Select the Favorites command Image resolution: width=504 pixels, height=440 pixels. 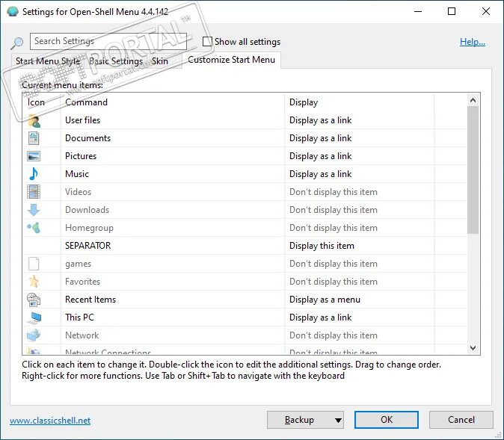pyautogui.click(x=82, y=282)
